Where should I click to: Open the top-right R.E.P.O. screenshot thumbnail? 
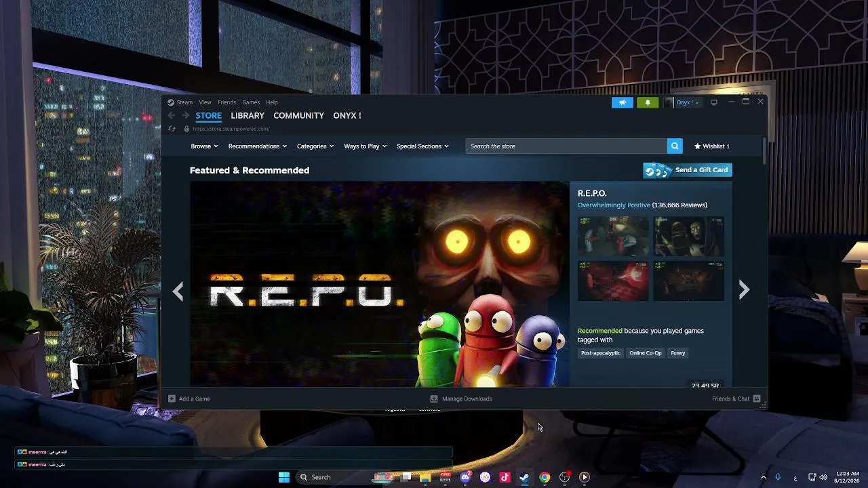[688, 237]
